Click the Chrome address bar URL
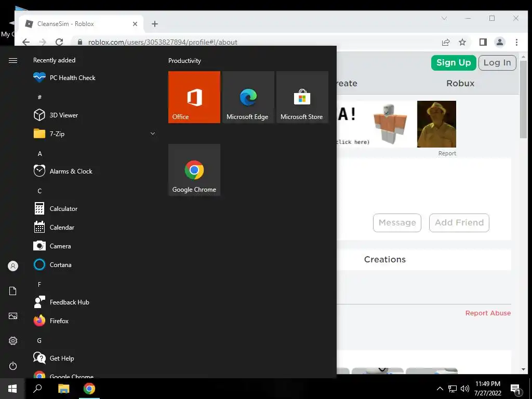 click(163, 43)
